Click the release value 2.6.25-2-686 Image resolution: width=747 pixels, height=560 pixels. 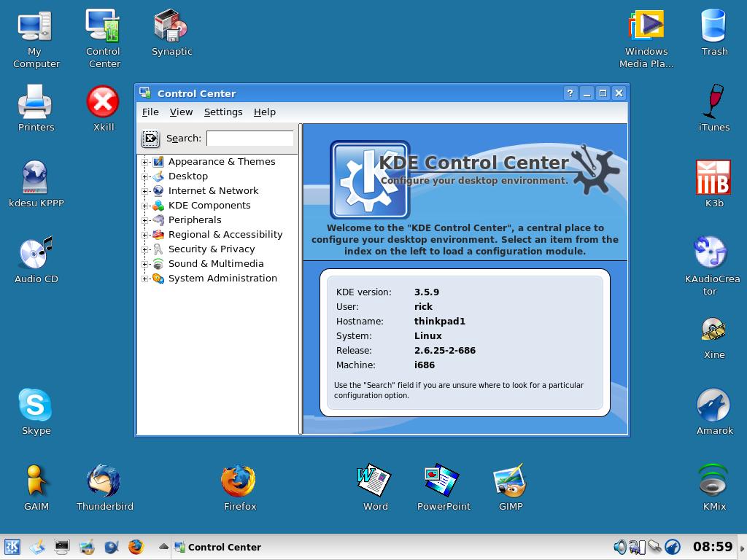click(444, 351)
